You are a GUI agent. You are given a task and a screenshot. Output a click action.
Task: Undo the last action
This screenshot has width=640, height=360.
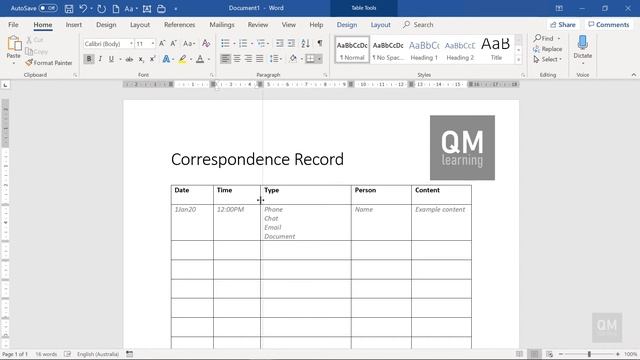click(83, 9)
